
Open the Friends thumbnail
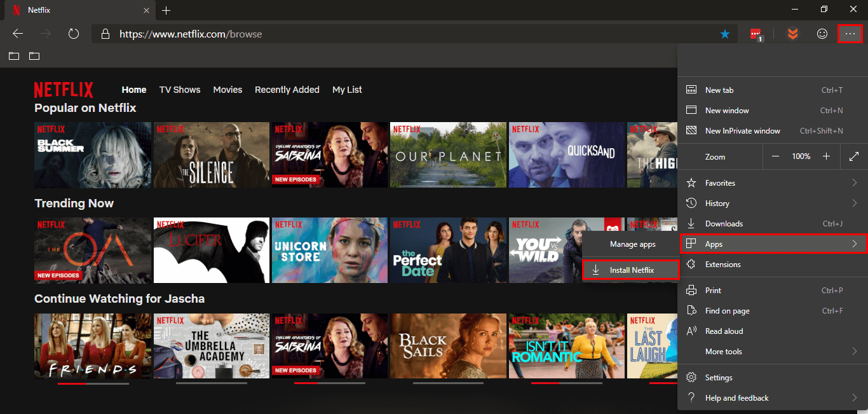tap(93, 346)
